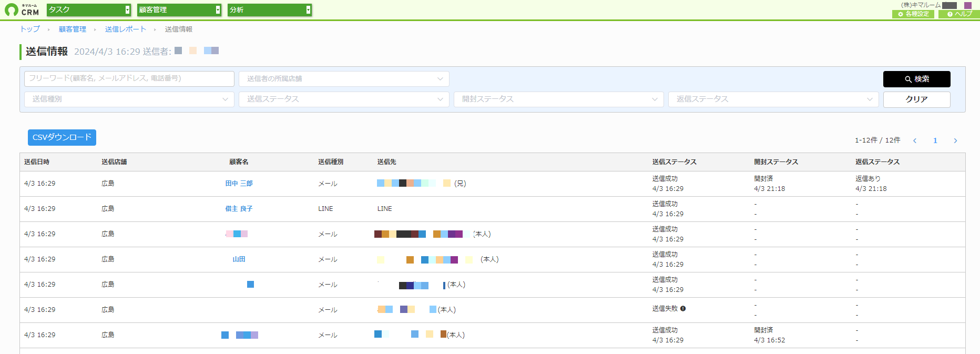Open the 分析 menu dropdown
Image resolution: width=980 pixels, height=354 pixels.
(269, 9)
